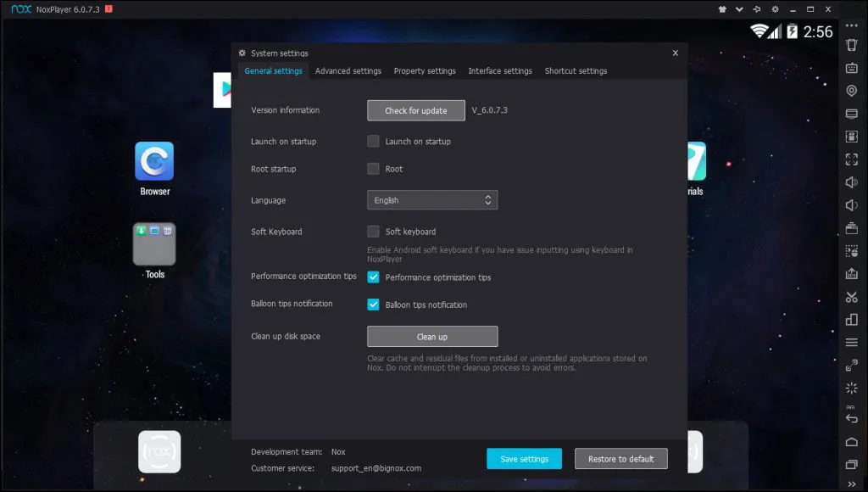Check the Root startup checkbox
The image size is (868, 492).
(373, 169)
